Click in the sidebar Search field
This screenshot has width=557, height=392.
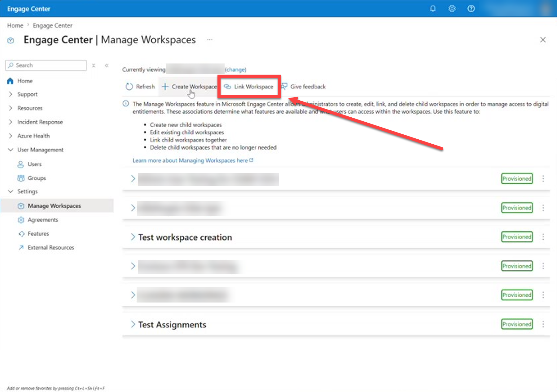point(46,65)
